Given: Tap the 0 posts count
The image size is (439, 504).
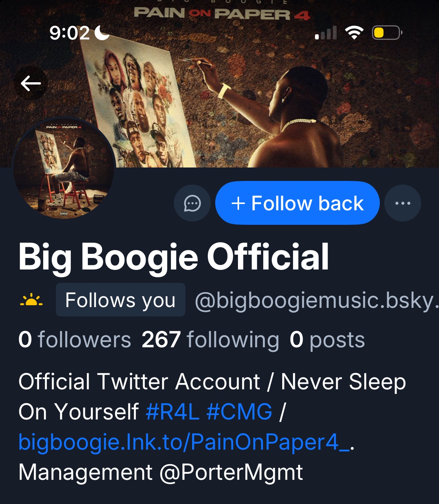Looking at the screenshot, I should (x=327, y=339).
